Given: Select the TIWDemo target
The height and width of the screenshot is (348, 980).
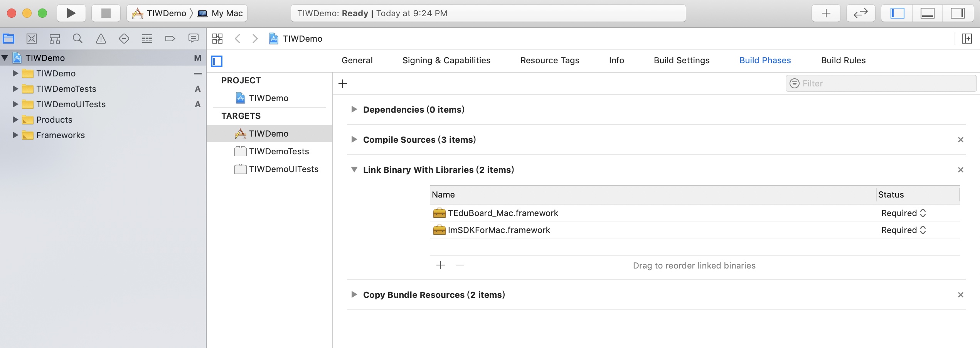Looking at the screenshot, I should [269, 133].
